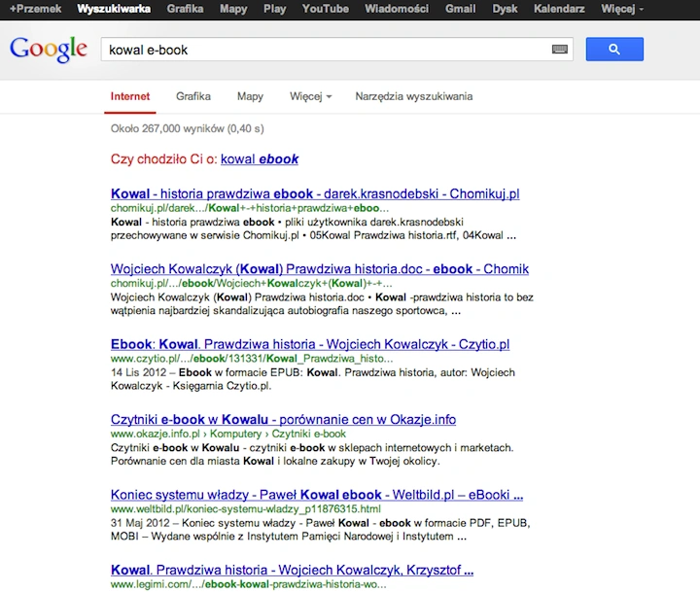The width and height of the screenshot is (700, 592).
Task: Open Narzędzia wyszukiwania
Action: point(414,96)
